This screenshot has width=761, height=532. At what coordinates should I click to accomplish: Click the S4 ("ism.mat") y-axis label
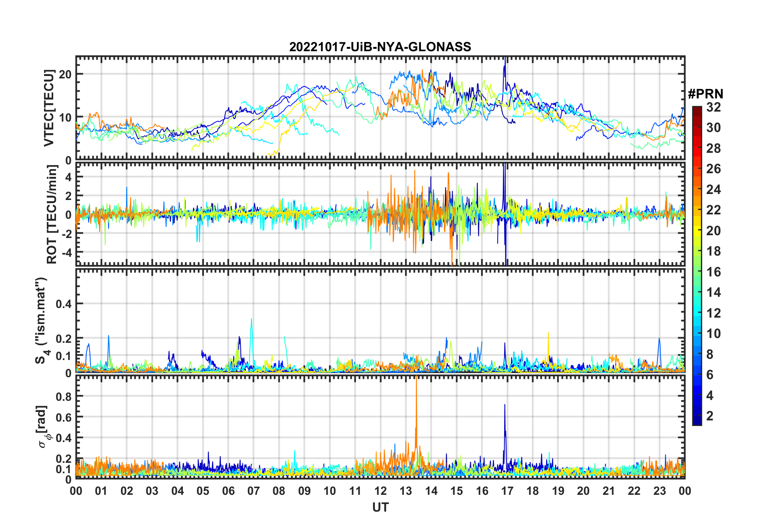[42, 320]
